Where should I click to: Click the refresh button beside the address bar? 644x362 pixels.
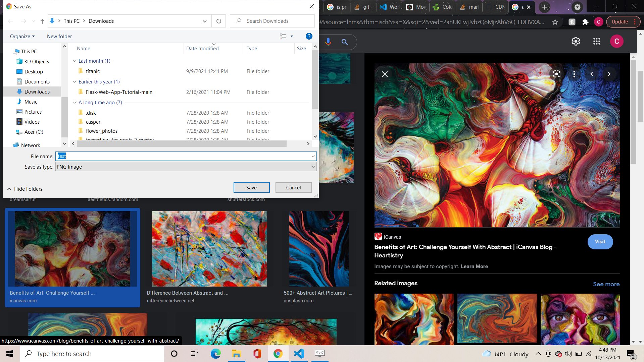point(219,21)
